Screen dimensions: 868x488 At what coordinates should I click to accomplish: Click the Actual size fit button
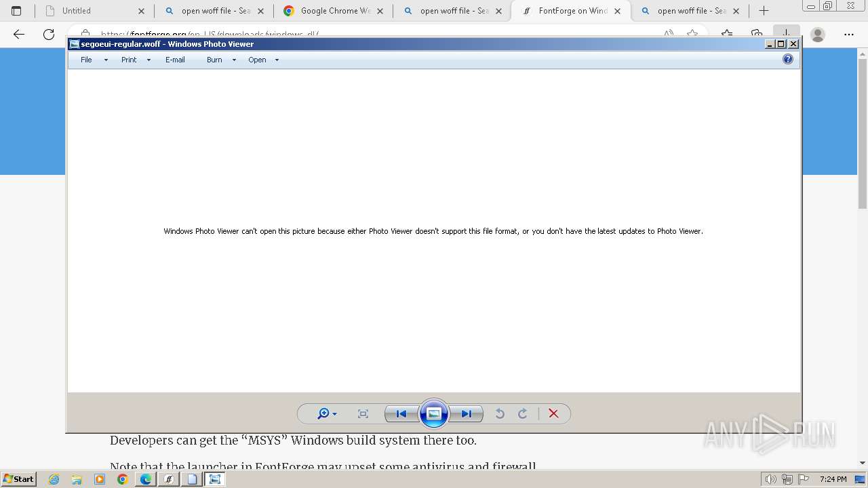pos(363,414)
